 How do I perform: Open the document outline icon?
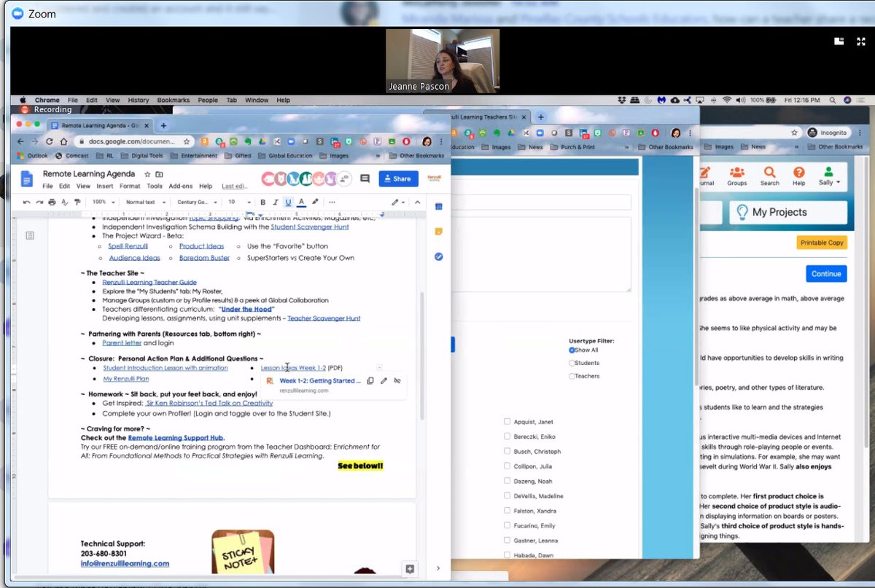tap(30, 235)
